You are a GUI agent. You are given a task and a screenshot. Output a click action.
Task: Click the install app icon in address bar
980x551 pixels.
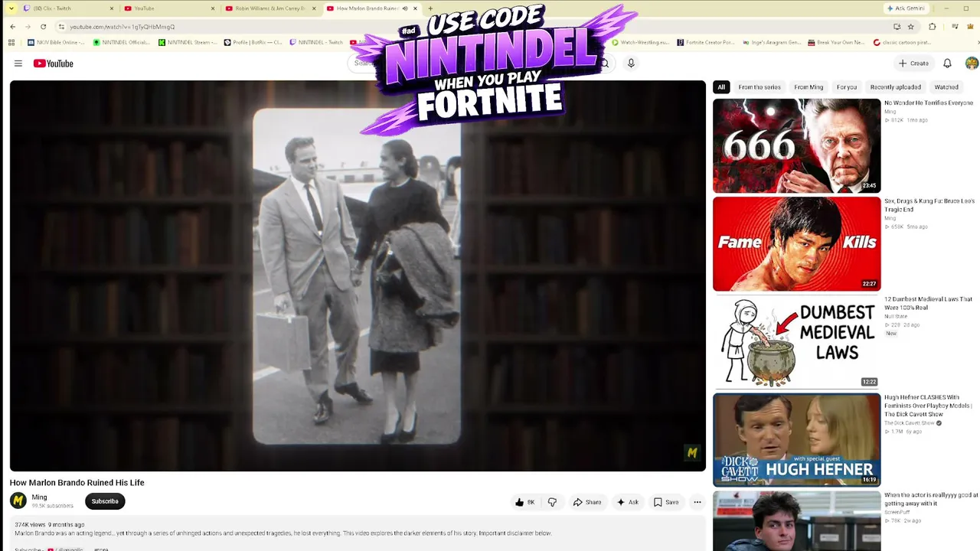tap(897, 27)
